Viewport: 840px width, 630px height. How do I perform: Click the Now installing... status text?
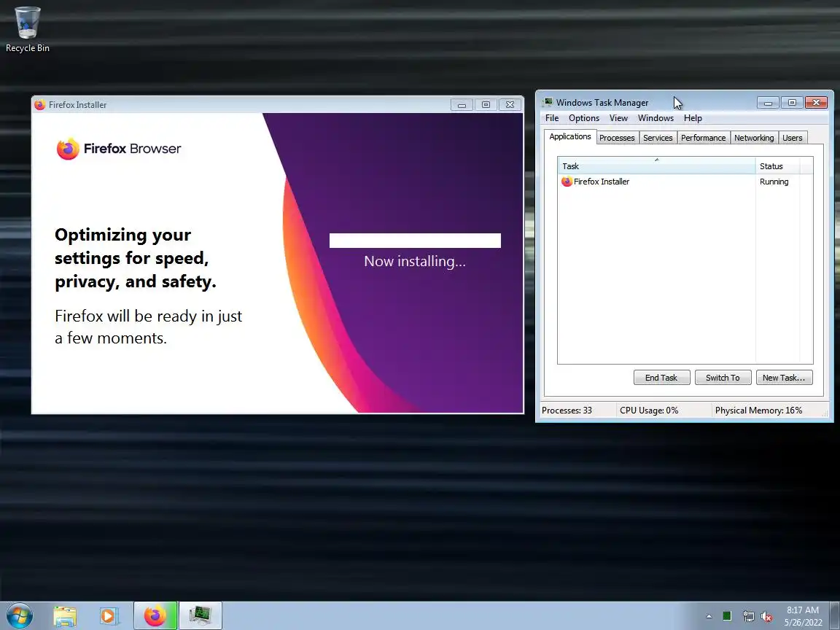pos(415,262)
